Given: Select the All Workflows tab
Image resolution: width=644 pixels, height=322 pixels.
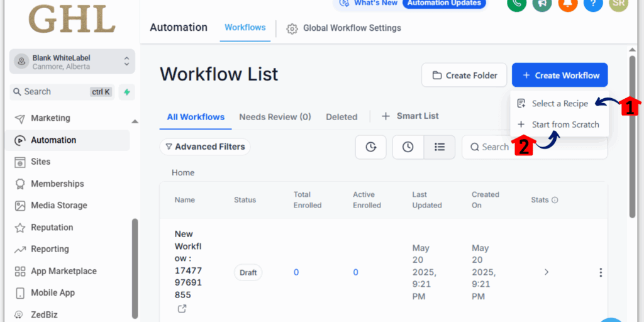Looking at the screenshot, I should [x=196, y=117].
